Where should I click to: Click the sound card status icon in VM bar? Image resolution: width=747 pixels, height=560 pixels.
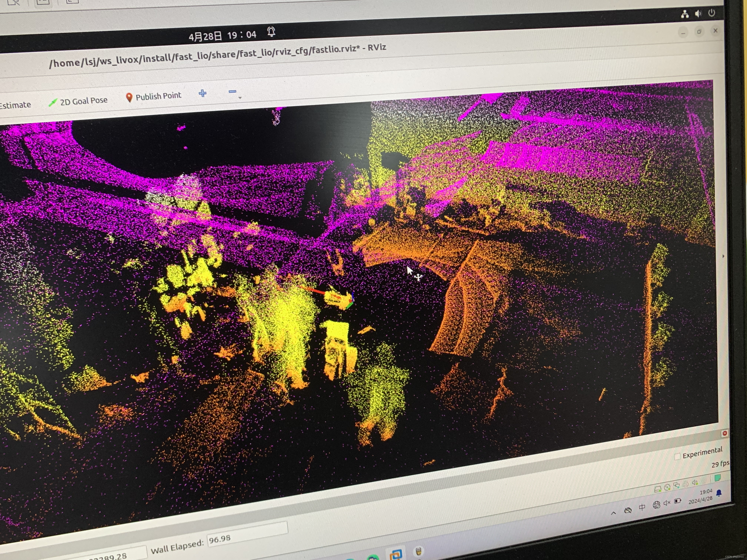(x=695, y=483)
